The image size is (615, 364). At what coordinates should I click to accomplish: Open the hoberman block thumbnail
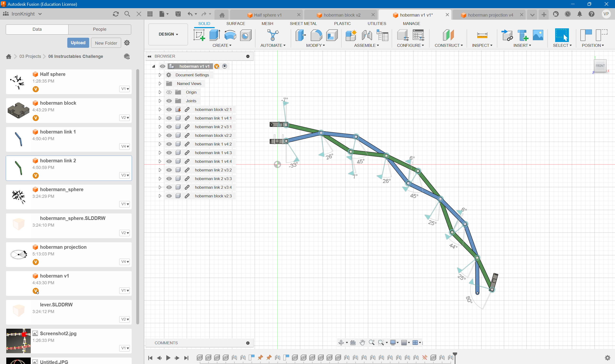tap(19, 110)
